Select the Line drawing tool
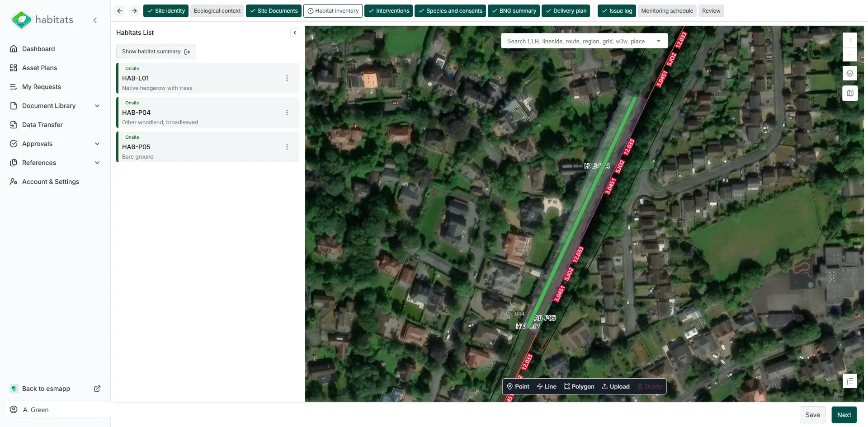This screenshot has width=868, height=427. click(547, 387)
